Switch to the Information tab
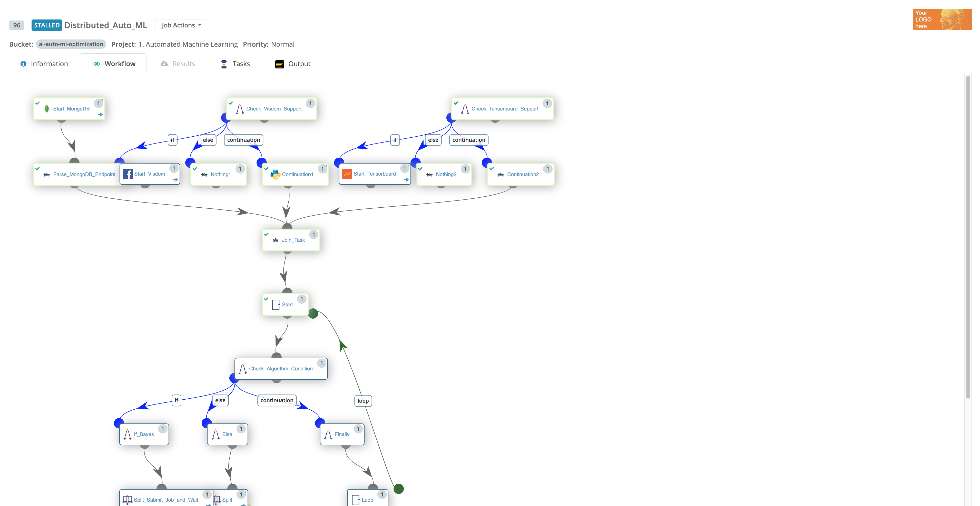This screenshot has height=506, width=980. 45,63
